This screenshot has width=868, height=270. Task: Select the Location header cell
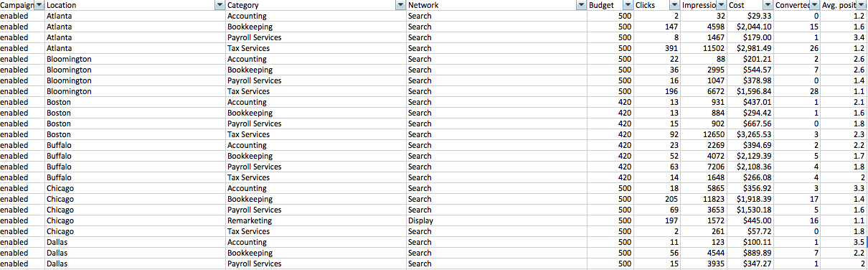tap(135, 5)
